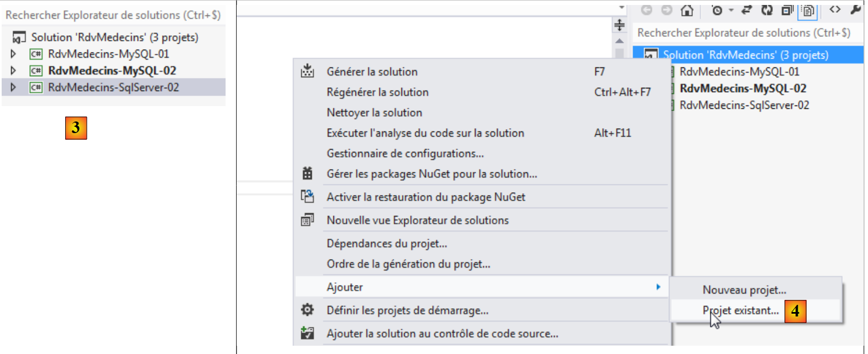This screenshot has width=868, height=354.
Task: Expand the RdvMedecins-MySQL-02 project node
Action: coord(13,71)
